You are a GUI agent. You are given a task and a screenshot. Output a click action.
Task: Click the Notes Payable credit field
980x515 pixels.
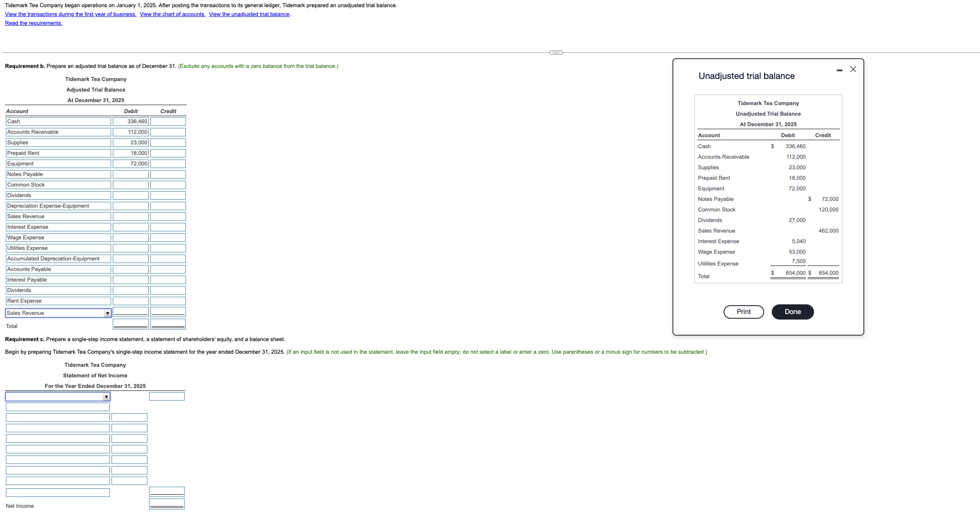168,174
